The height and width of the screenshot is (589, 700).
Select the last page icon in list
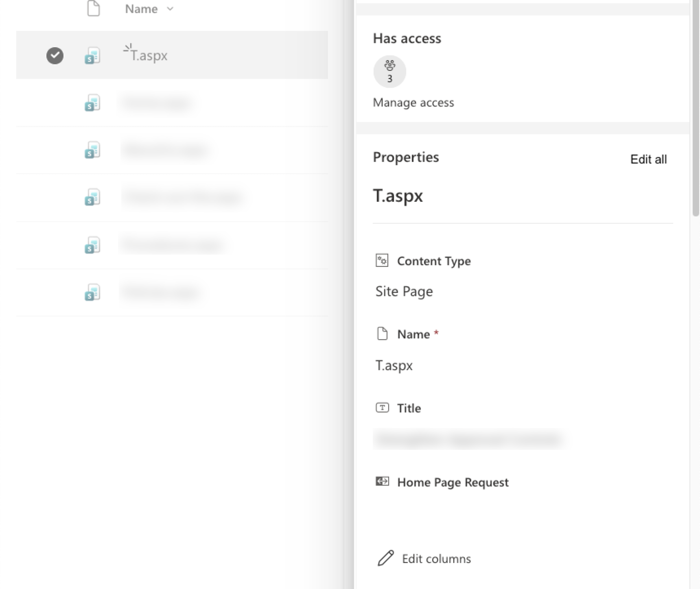(x=92, y=292)
